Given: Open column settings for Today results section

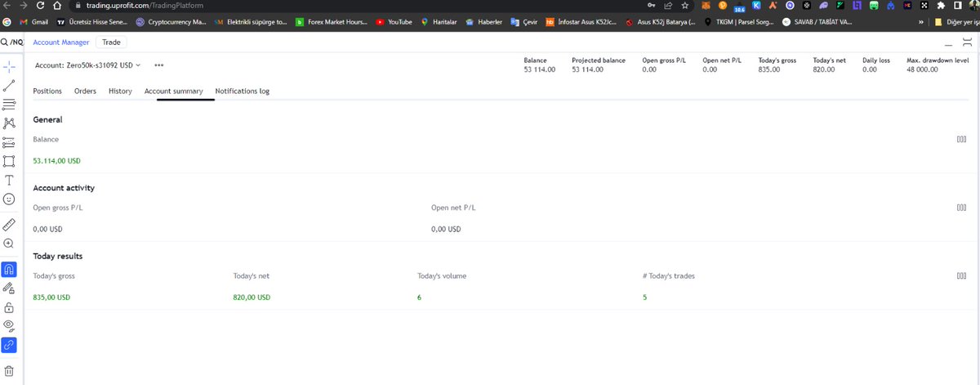Looking at the screenshot, I should tap(961, 276).
